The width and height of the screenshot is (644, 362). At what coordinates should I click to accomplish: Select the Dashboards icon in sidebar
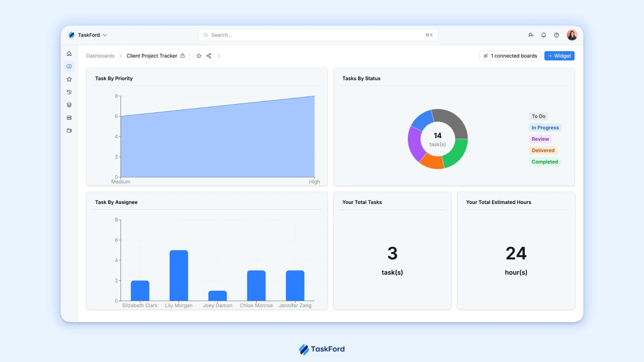pos(69,67)
